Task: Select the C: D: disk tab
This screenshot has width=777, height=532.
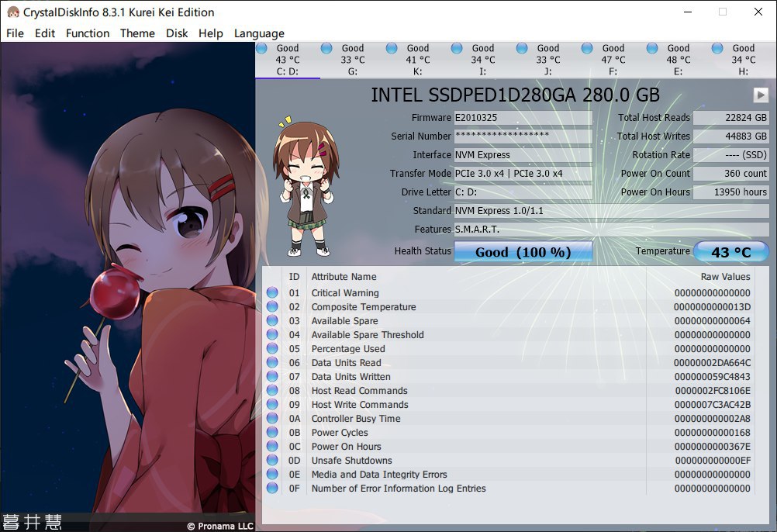Action: 288,60
